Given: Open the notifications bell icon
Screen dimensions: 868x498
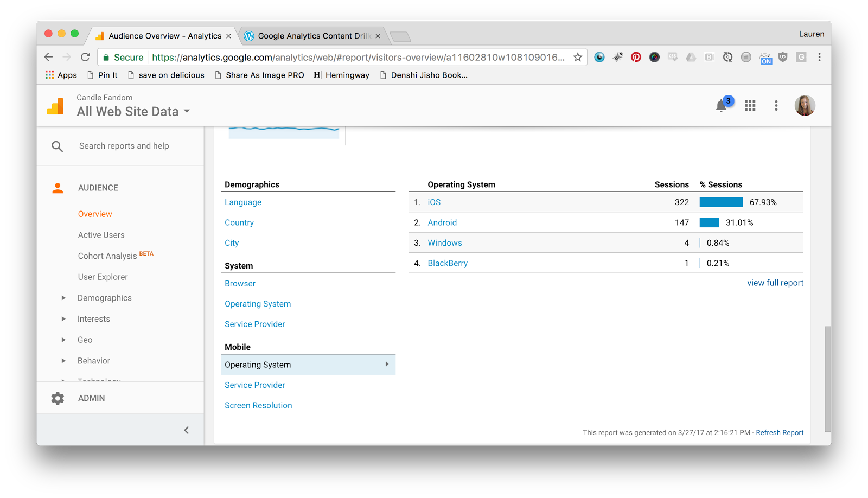Looking at the screenshot, I should click(721, 105).
